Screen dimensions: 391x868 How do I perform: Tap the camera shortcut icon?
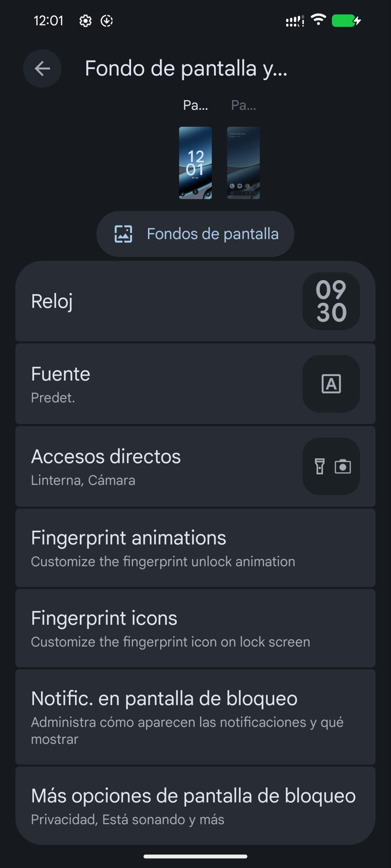point(343,467)
